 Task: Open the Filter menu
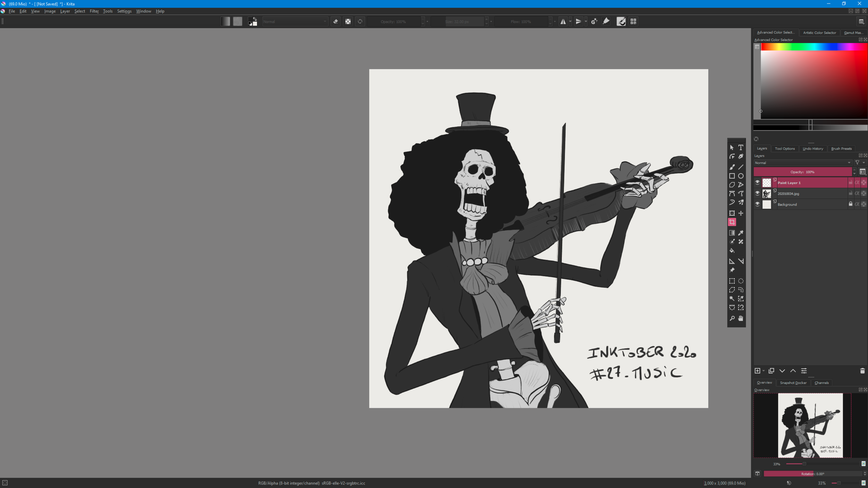pos(94,11)
